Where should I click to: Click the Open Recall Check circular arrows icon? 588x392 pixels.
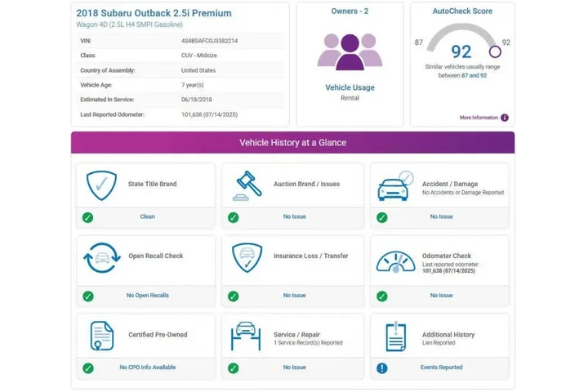[x=101, y=258]
